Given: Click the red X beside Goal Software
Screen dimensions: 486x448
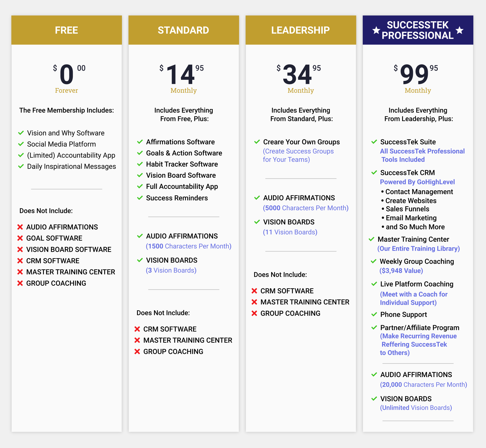Looking at the screenshot, I should (20, 238).
